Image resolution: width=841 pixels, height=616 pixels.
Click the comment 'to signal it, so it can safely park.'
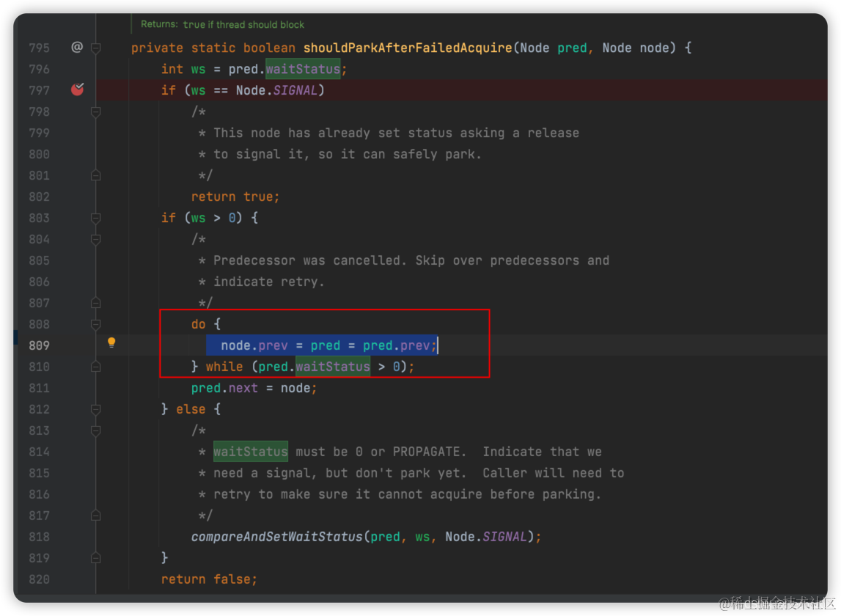point(348,155)
